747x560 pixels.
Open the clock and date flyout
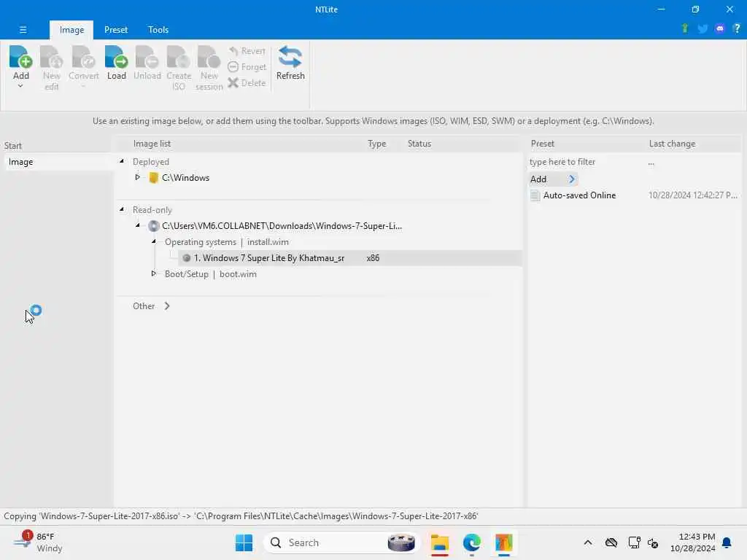(x=692, y=542)
